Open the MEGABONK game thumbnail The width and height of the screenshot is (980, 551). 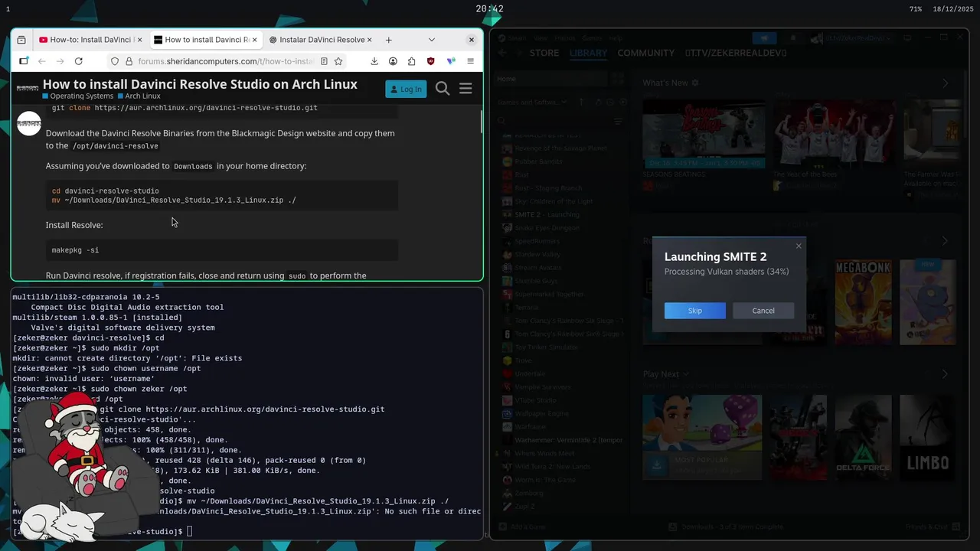pyautogui.click(x=863, y=302)
